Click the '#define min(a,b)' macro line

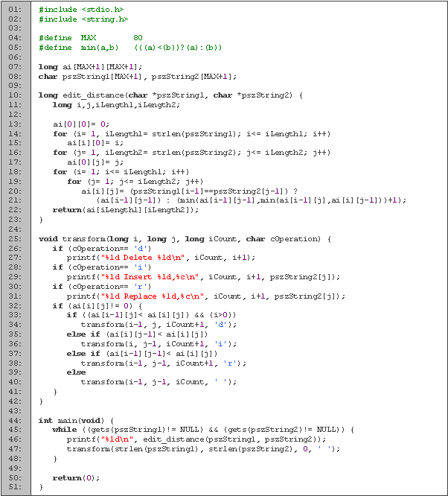[130, 48]
